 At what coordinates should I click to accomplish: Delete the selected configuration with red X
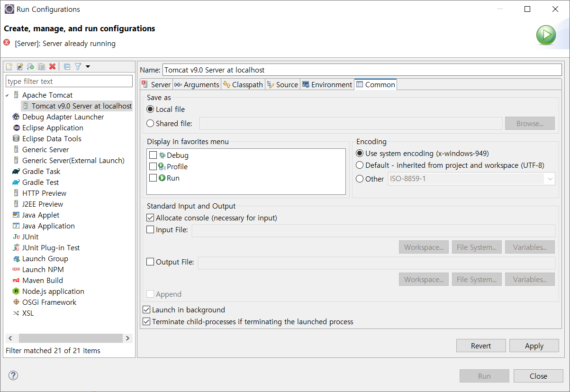[x=53, y=67]
